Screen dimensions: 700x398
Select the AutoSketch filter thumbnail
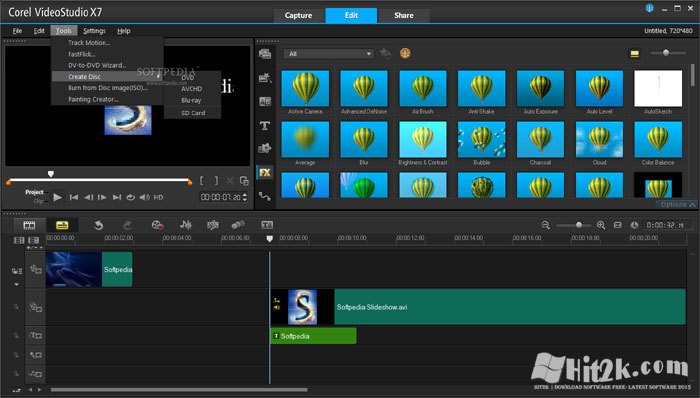658,88
